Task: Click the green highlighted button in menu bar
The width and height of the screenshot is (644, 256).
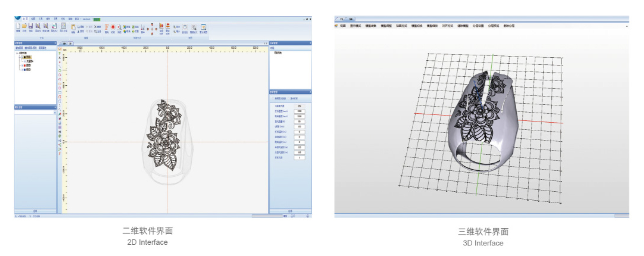Action: (97, 19)
